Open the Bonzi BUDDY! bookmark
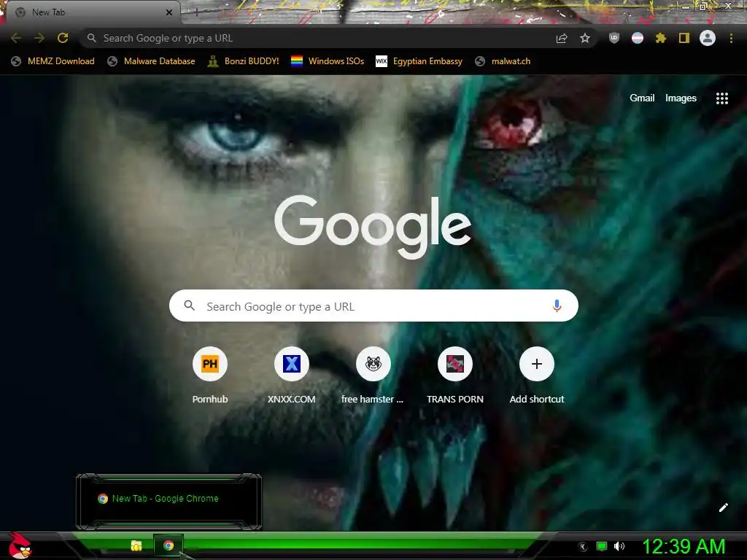 [x=244, y=61]
